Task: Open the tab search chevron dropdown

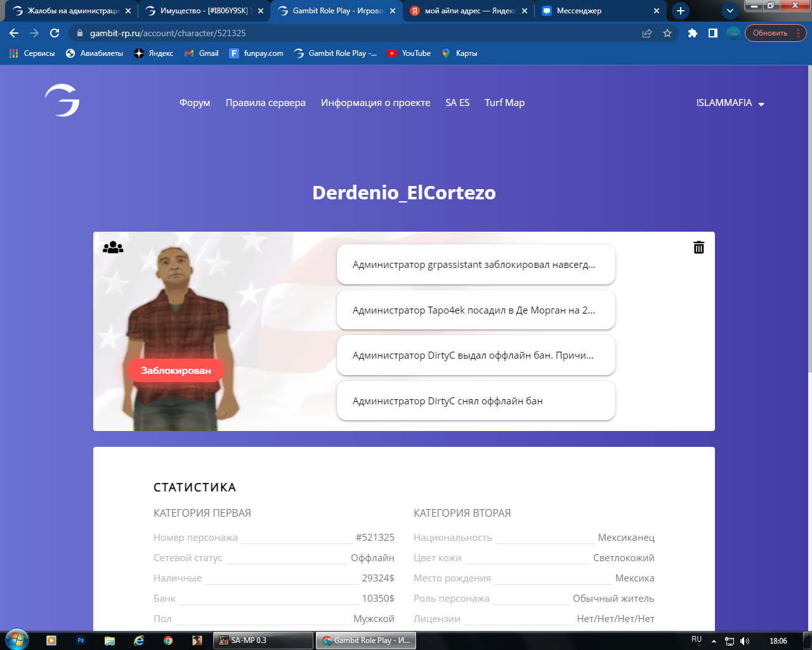Action: coord(730,11)
